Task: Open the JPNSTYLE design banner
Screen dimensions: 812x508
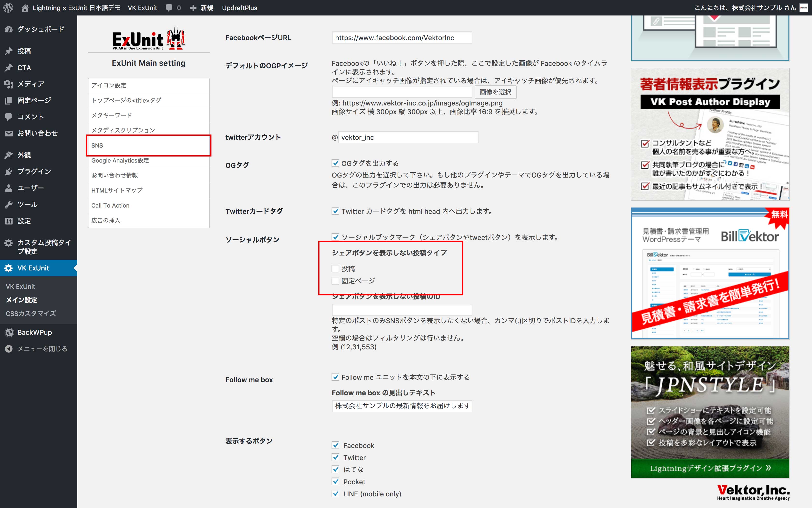Action: click(710, 412)
